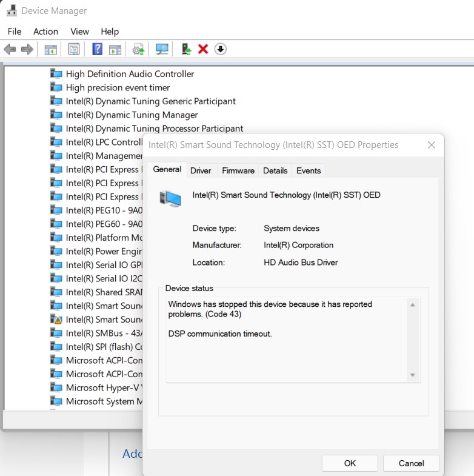Viewport: 474px width, 476px height.
Task: Click icon beside Intel SMBus device
Action: pyautogui.click(x=56, y=333)
